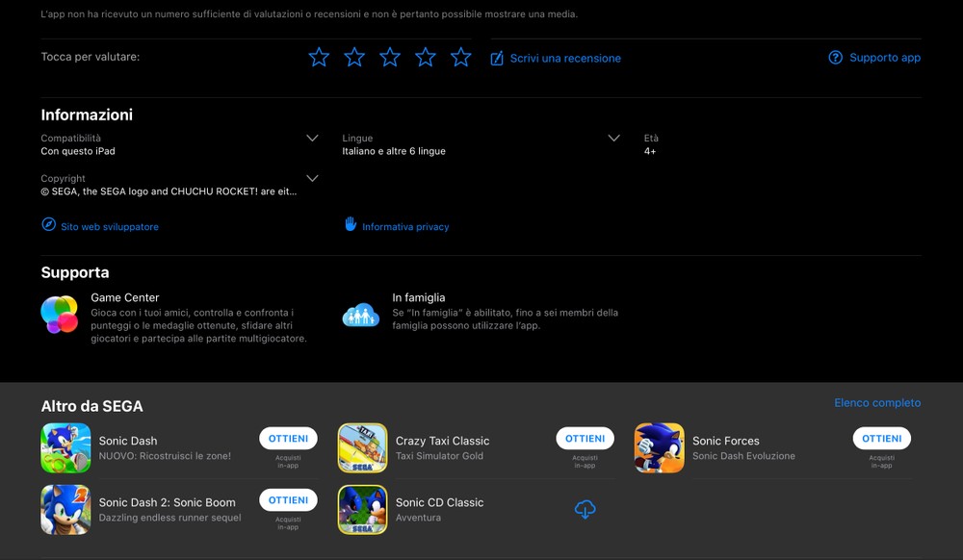Get Sonic Forces with OTTIENI button
The width and height of the screenshot is (963, 560).
pos(881,439)
